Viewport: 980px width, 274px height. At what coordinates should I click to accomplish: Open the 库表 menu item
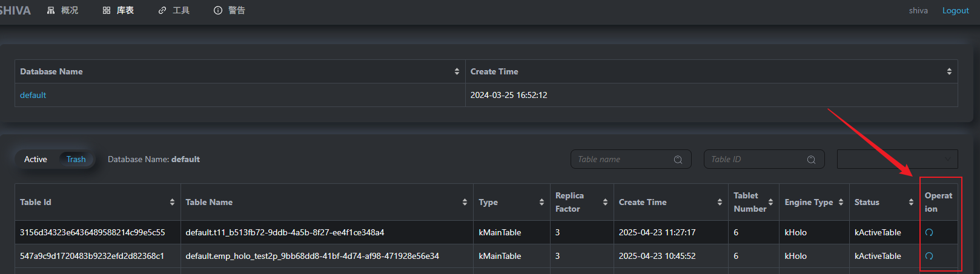tap(119, 10)
